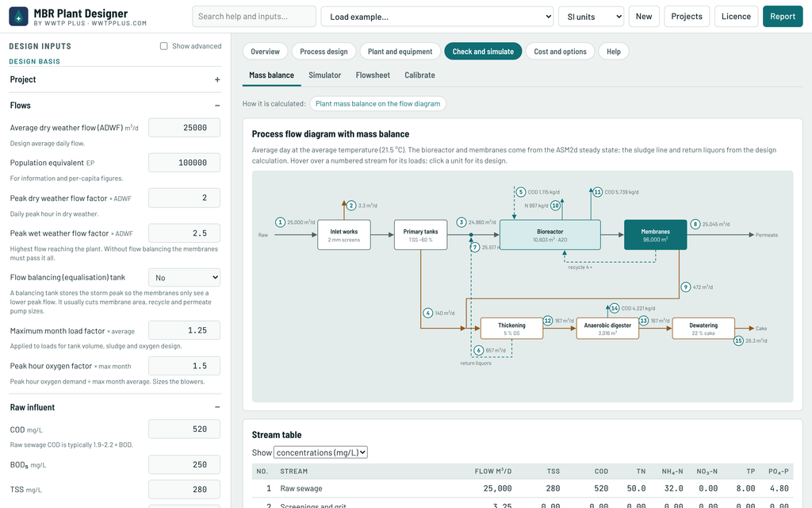This screenshot has height=508, width=812.
Task: Open the Overview tab
Action: tap(265, 52)
